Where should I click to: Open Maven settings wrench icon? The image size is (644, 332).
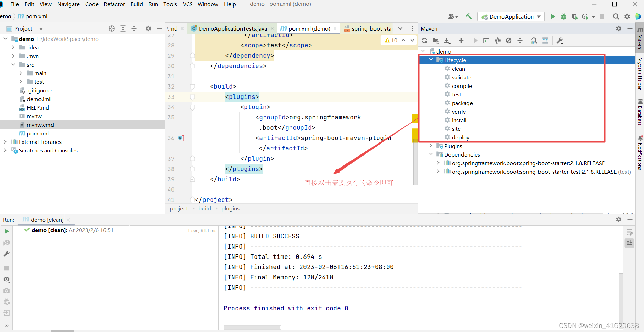click(560, 41)
